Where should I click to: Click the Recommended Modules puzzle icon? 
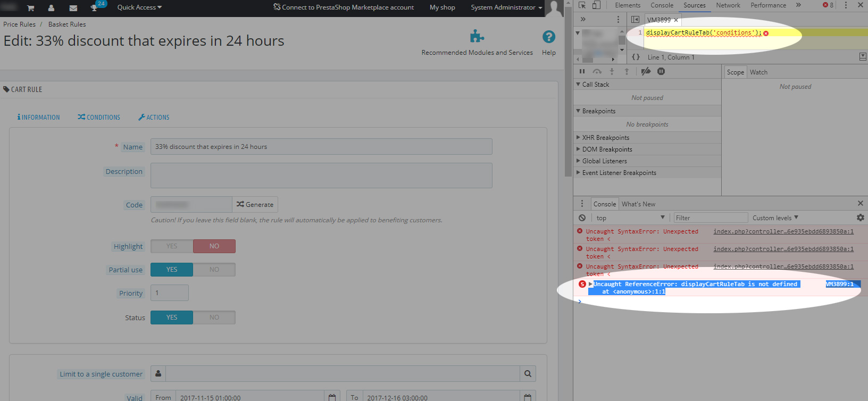tap(477, 36)
